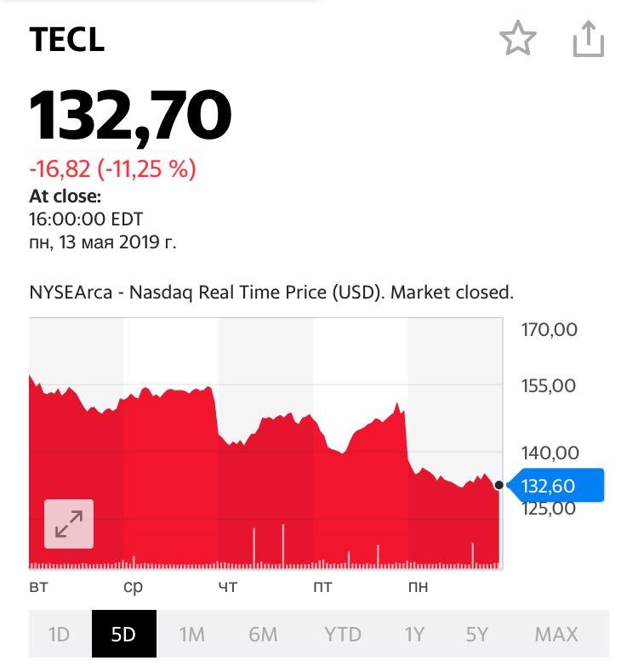Screen dimensions: 638x672
Task: Show the 1Y chart range
Action: tap(414, 634)
